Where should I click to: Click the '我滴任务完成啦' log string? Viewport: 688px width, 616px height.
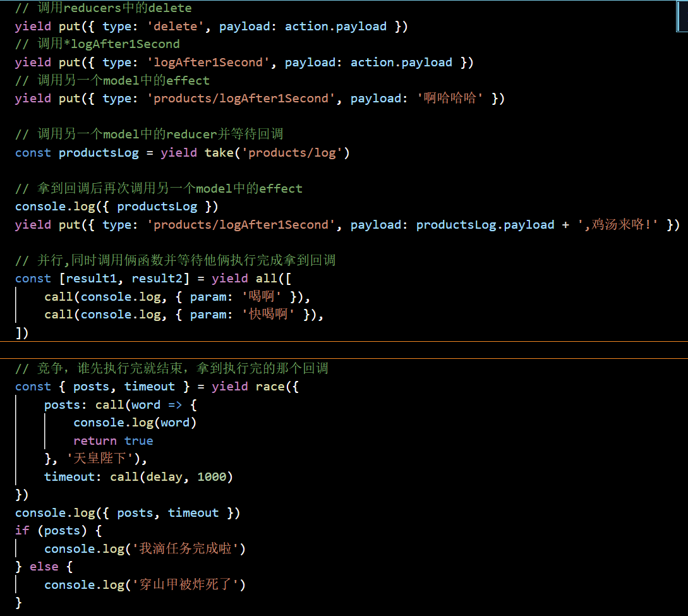point(186,549)
